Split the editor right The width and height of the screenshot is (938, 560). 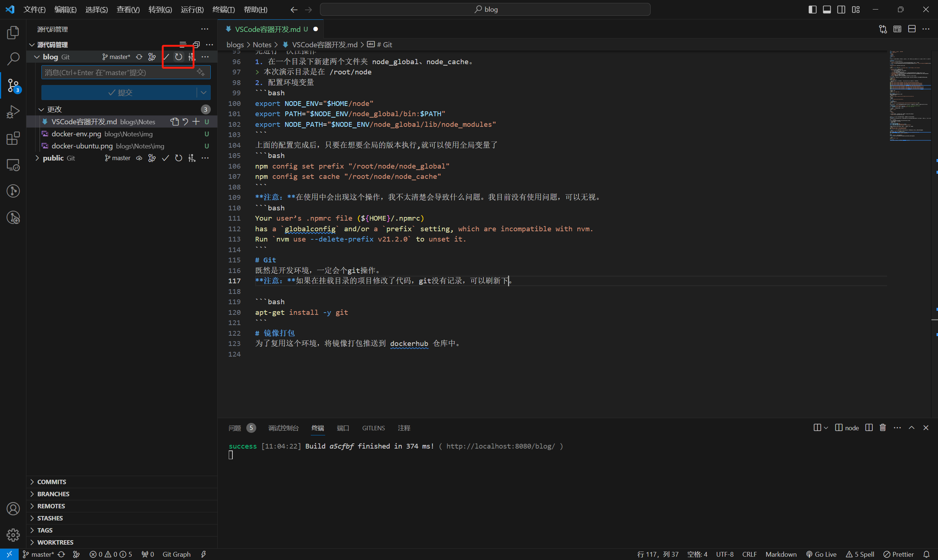coord(912,29)
